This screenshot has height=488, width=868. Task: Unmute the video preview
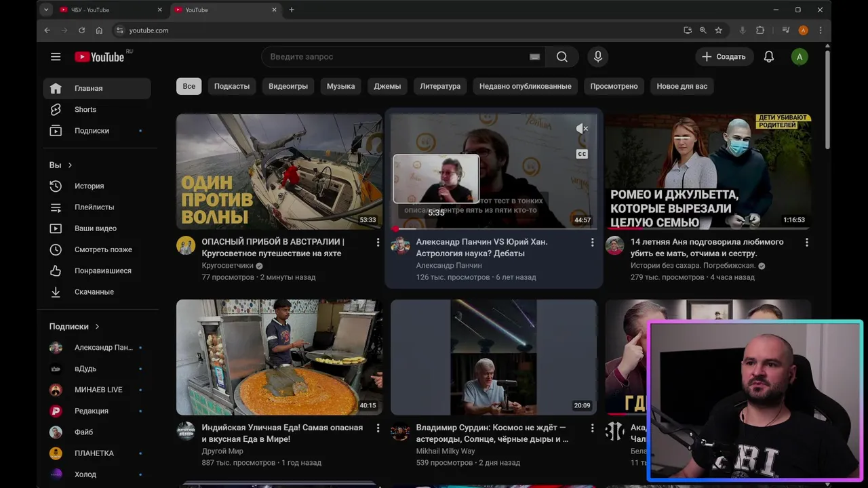582,128
